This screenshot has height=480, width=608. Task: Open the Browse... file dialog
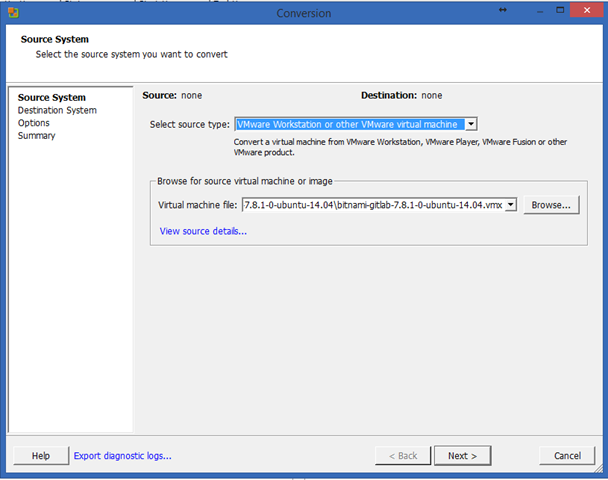[551, 205]
